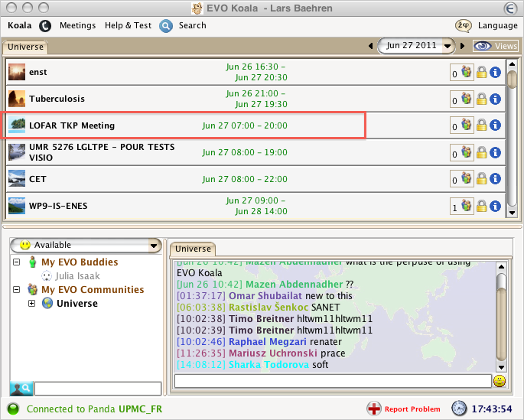Viewport: 524px width, 420px height.
Task: Click the Report Problem link
Action: click(x=412, y=409)
